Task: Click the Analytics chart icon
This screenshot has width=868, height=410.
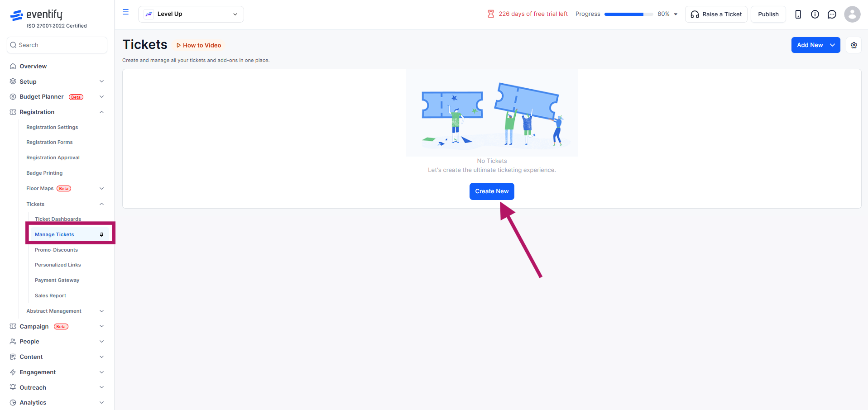Action: 13,402
